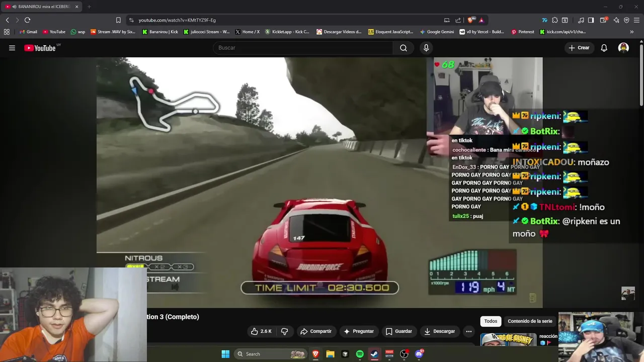Open the three-dot more actions menu

point(469,331)
